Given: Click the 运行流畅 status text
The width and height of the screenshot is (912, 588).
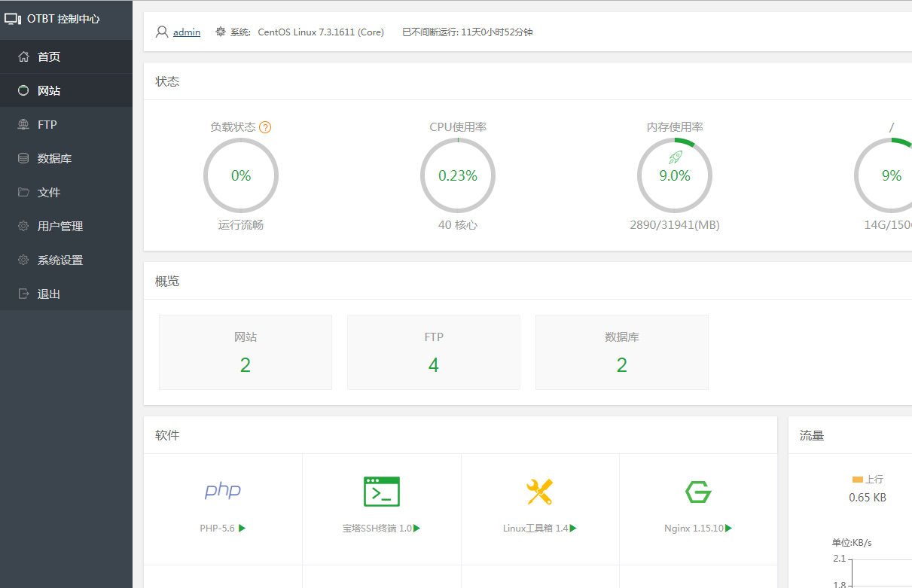Looking at the screenshot, I should pos(241,224).
